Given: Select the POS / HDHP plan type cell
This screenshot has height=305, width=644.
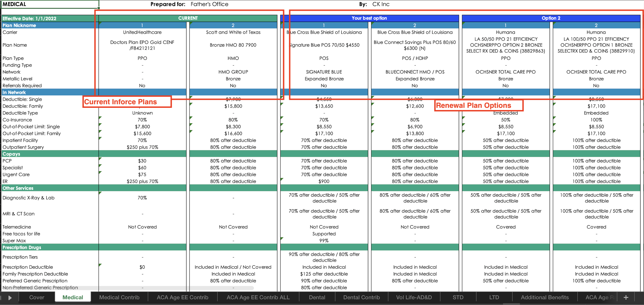Looking at the screenshot, I should coord(415,58).
